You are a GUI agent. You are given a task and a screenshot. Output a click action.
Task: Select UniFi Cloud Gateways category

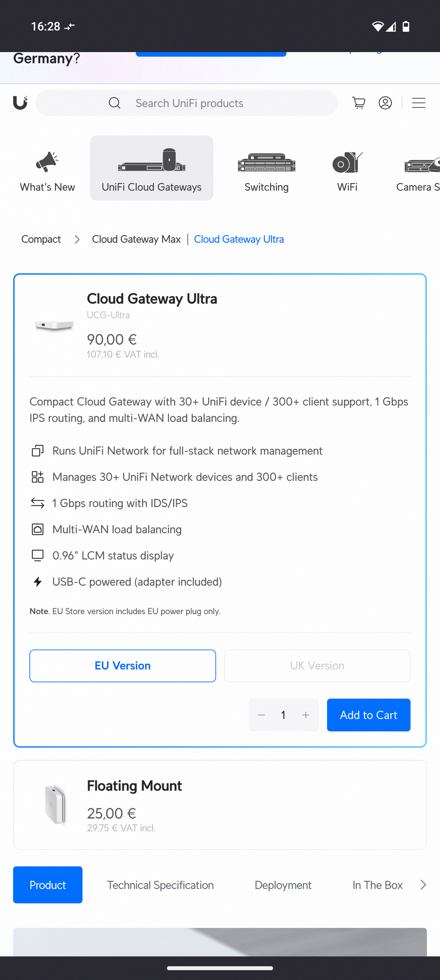tap(151, 168)
